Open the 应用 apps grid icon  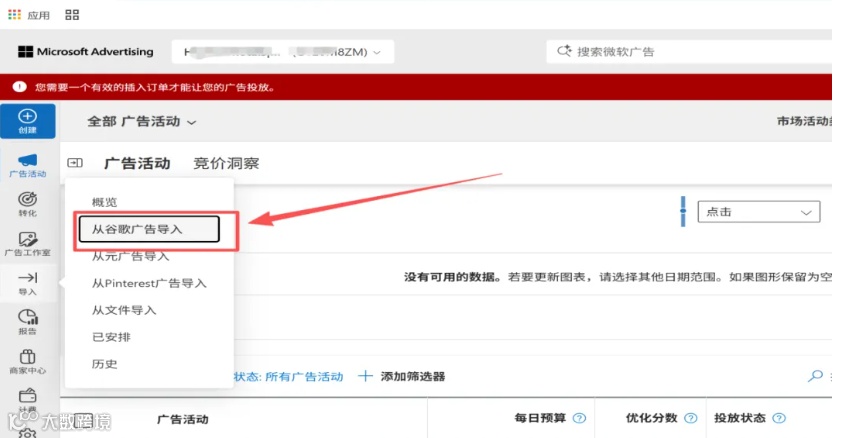pyautogui.click(x=15, y=15)
